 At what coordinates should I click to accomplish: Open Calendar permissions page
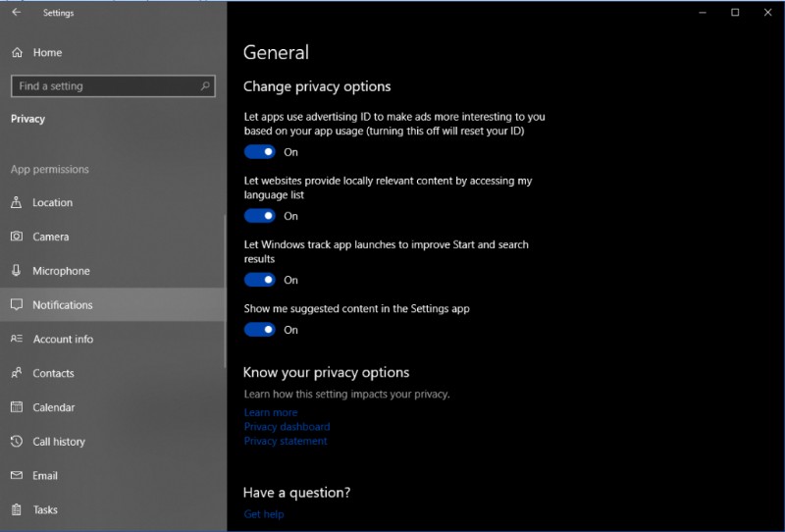(x=113, y=407)
